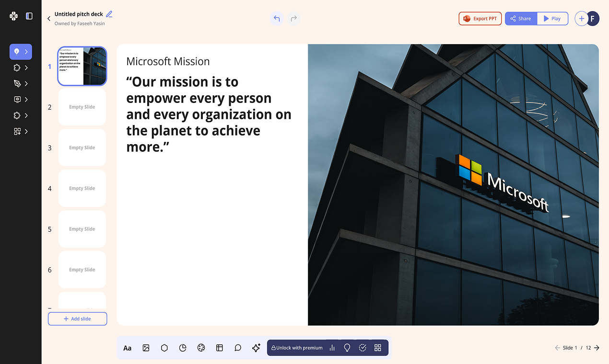The height and width of the screenshot is (364, 609).
Task: Open the monitor preview section in the sidebar
Action: pyautogui.click(x=17, y=100)
